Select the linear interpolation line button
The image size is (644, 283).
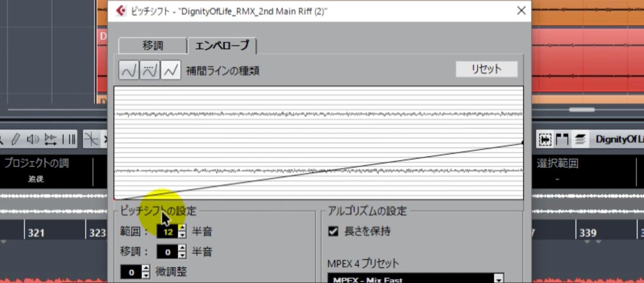pos(171,70)
